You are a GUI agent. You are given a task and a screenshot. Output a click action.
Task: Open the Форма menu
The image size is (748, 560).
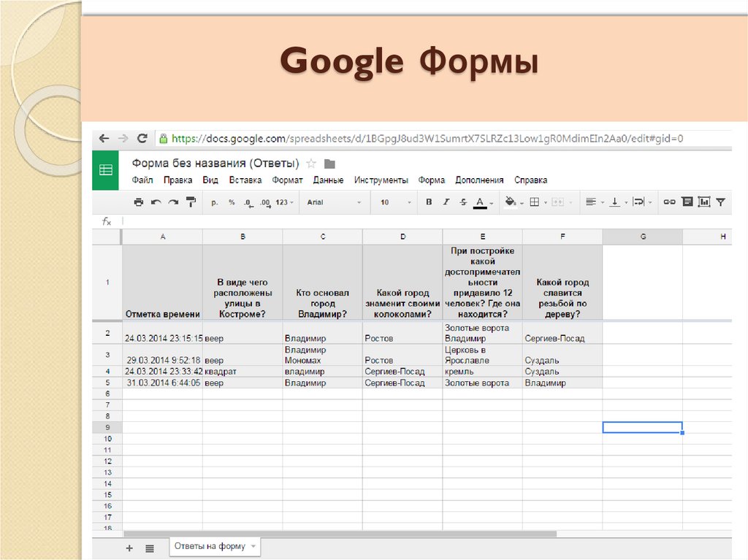[x=431, y=180]
